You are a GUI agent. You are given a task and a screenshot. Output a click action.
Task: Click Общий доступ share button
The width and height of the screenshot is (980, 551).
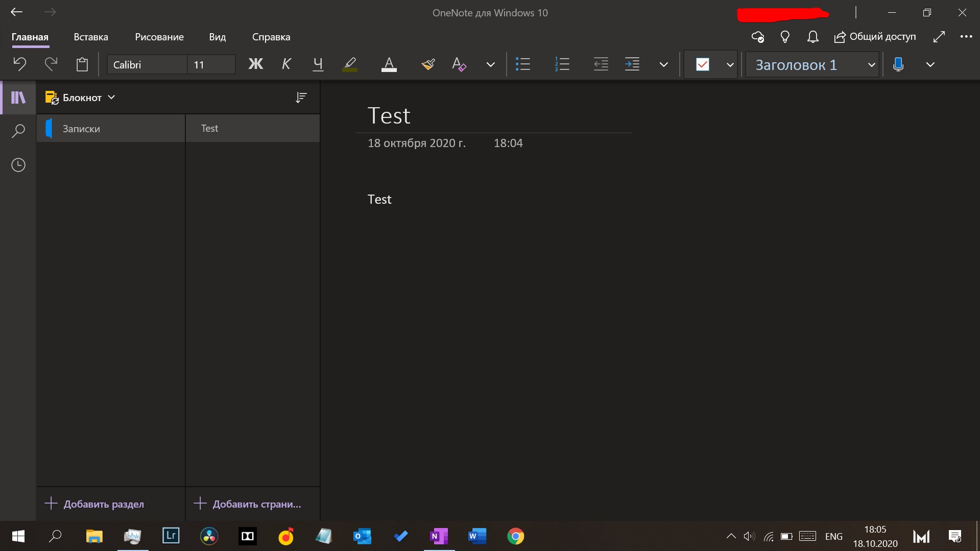(x=875, y=37)
